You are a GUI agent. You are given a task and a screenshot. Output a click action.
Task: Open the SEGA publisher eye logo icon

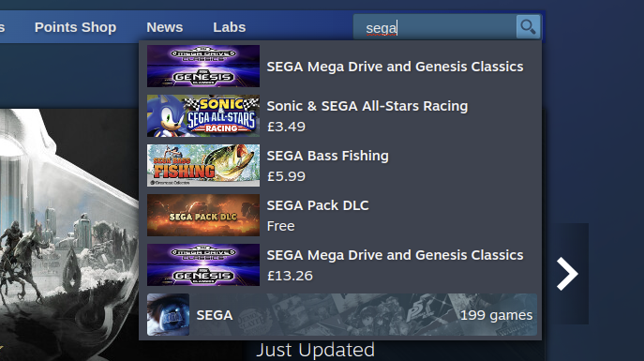tap(169, 315)
